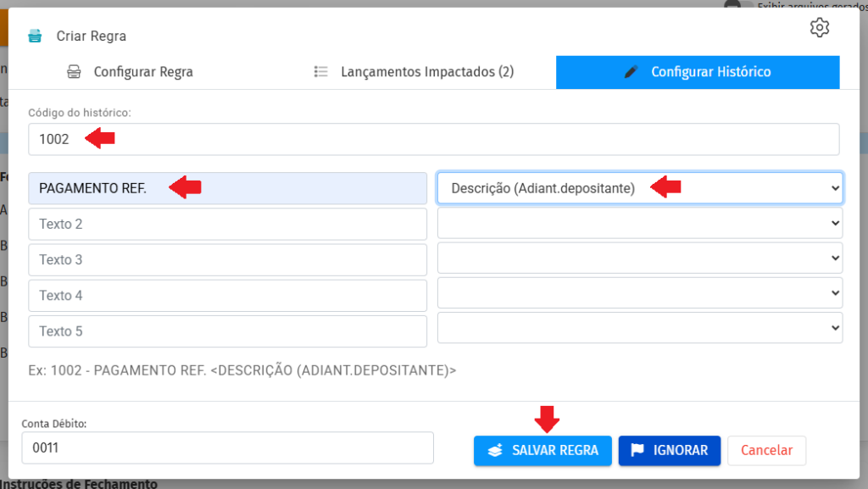Click the layers icon on Salvar Regra
868x489 pixels.
[496, 451]
